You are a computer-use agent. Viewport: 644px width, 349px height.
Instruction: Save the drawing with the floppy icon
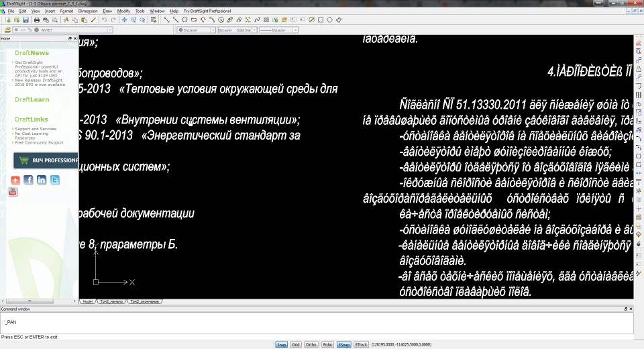point(26,19)
